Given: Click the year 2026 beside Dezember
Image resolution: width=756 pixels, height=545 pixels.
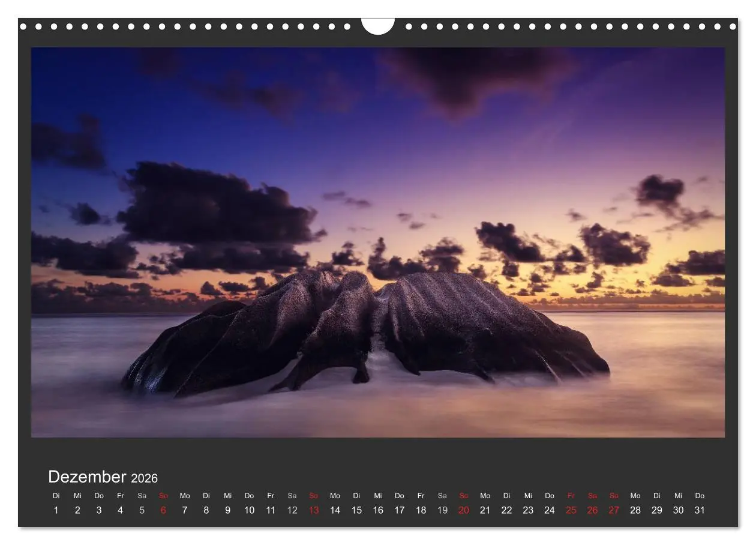Looking at the screenshot, I should (145, 478).
